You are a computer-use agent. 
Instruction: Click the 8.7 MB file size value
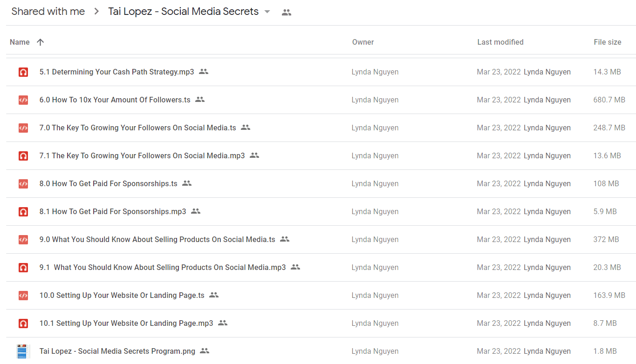[605, 323]
